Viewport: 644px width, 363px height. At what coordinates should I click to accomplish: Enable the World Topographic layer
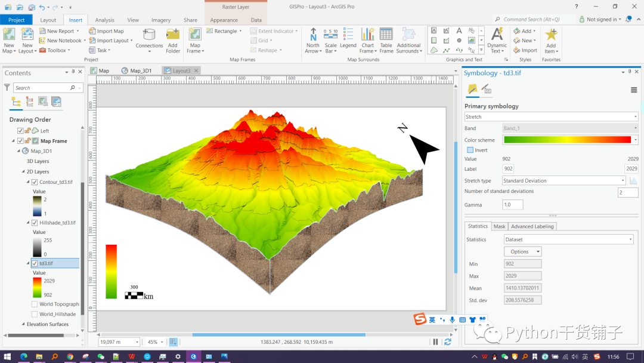point(35,304)
